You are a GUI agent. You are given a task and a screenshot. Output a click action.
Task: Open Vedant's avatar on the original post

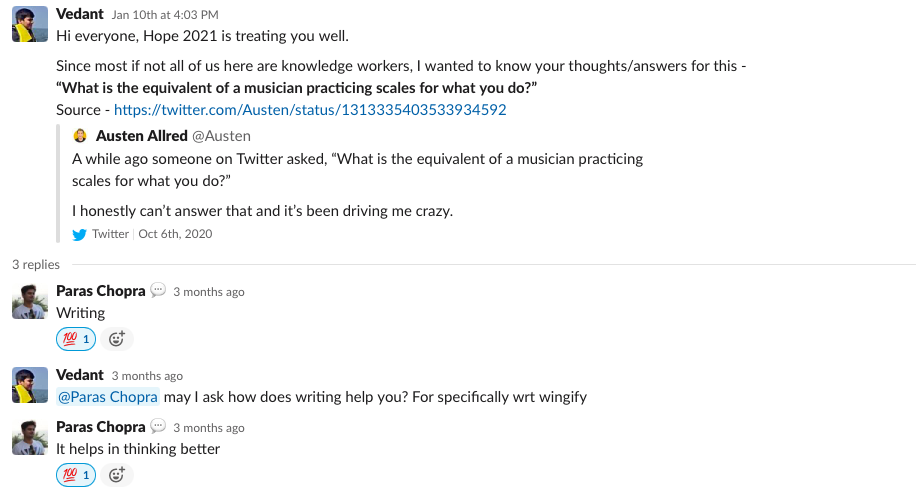(x=30, y=25)
